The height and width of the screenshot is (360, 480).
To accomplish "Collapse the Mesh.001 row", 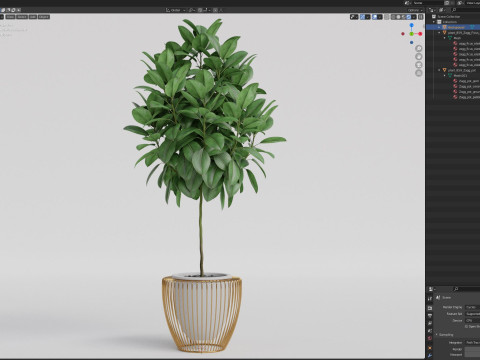I will pyautogui.click(x=445, y=76).
